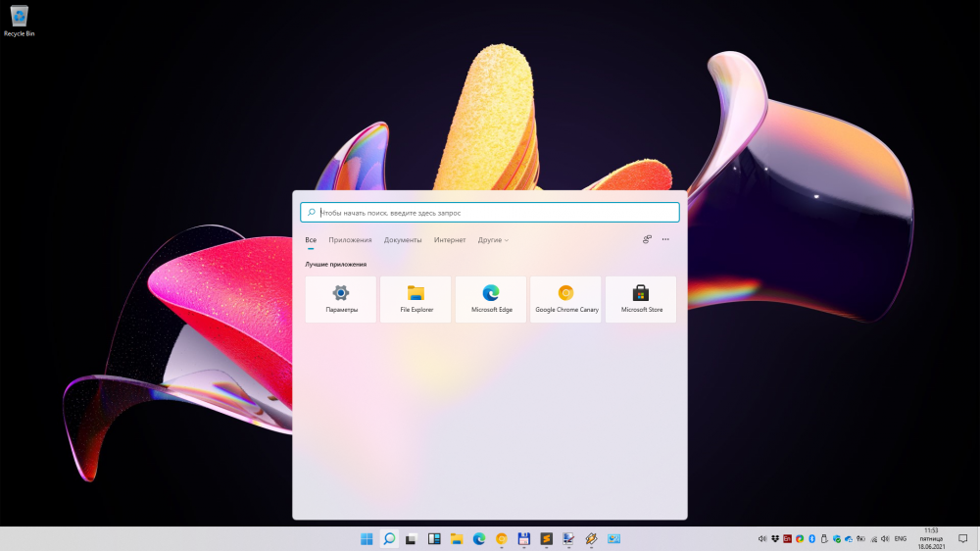Open Microsoft Edge from top apps
Screen dimensions: 980x551
(x=491, y=299)
